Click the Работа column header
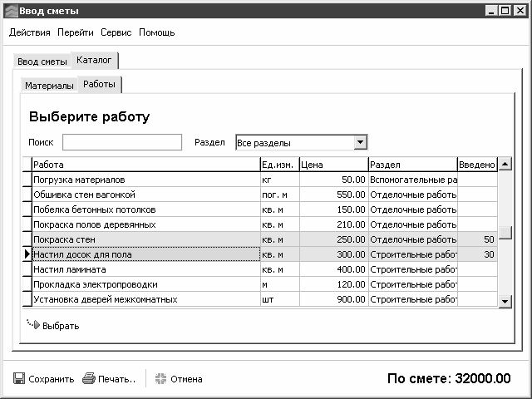The image size is (532, 399). [146, 165]
